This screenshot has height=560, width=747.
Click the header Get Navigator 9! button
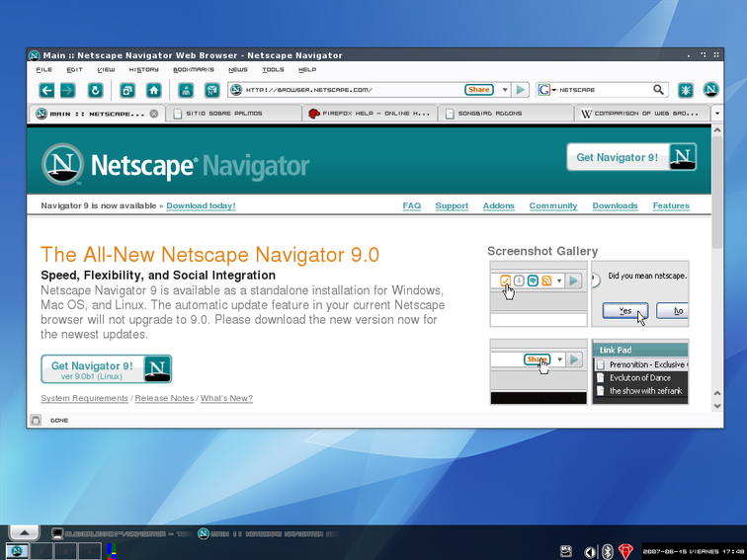coord(631,157)
